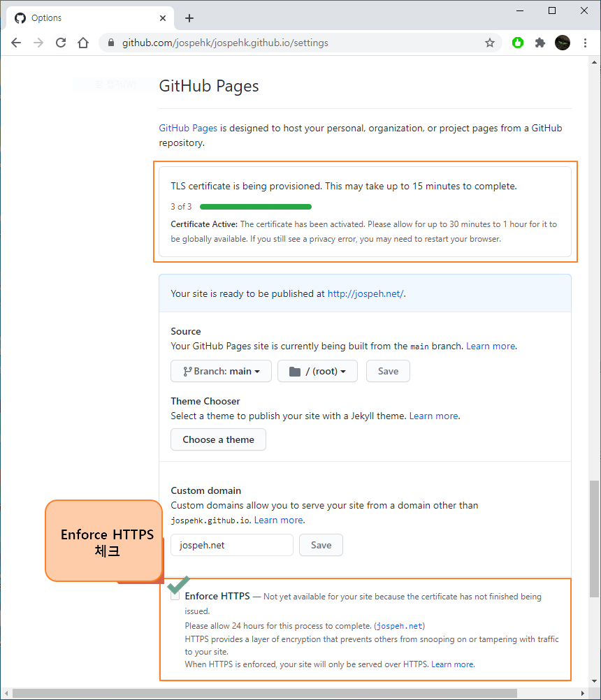Minimize the Chrome window
Screen dimensions: 601x700
(520, 10)
